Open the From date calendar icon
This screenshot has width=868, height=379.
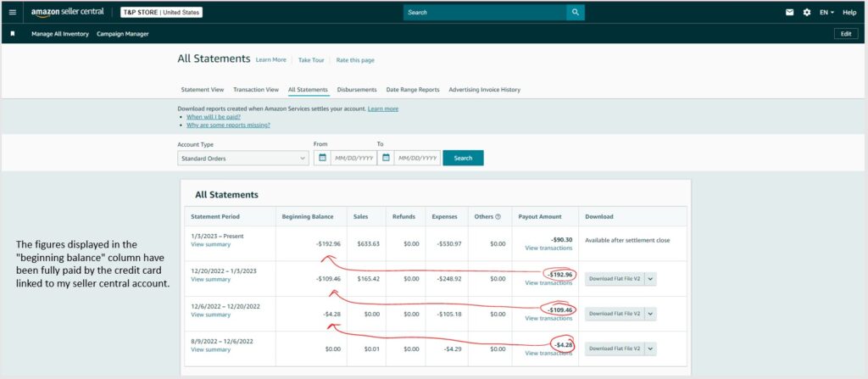(322, 158)
